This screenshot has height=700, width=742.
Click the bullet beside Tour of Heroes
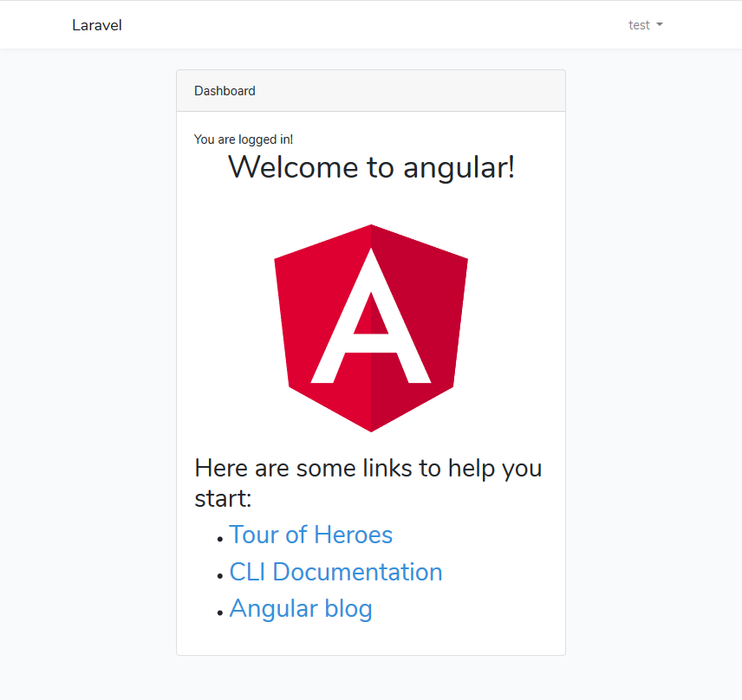(219, 540)
